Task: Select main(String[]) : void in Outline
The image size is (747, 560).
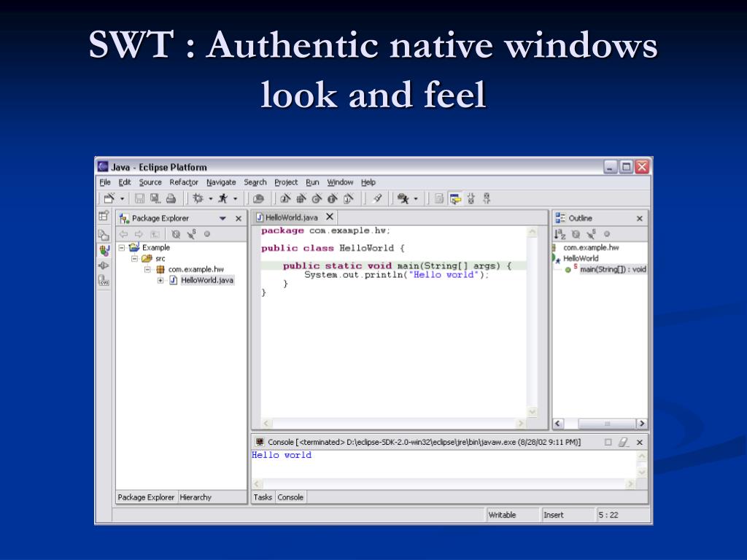Action: point(613,270)
